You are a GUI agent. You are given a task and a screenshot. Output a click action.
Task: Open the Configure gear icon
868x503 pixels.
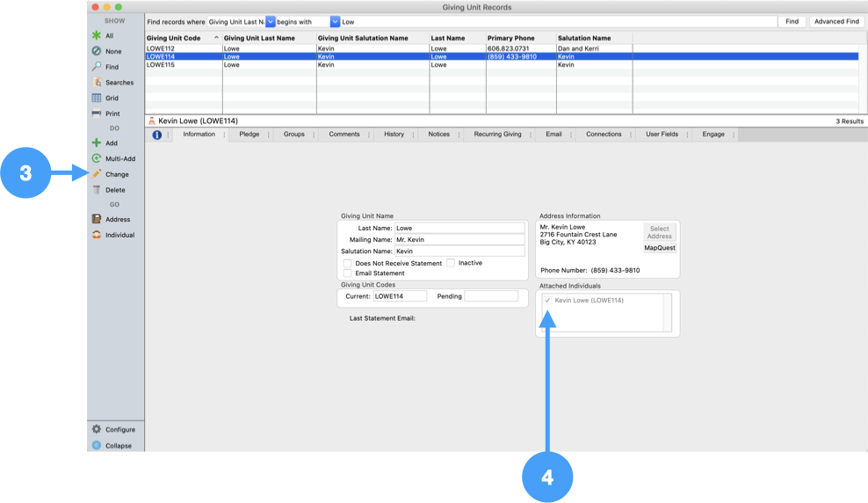[x=97, y=429]
